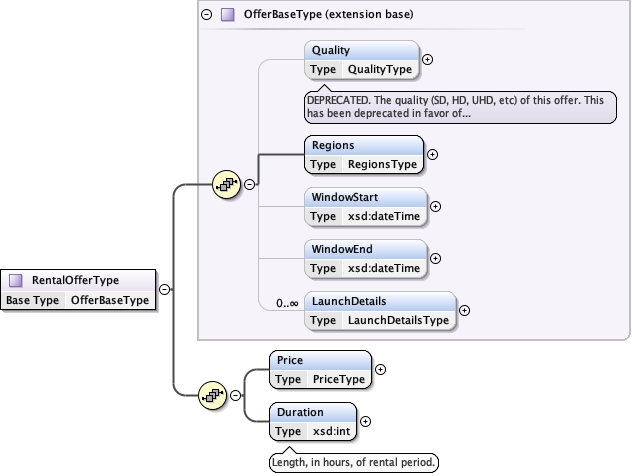Click the OfferBaseType base type value
Image resolution: width=632 pixels, height=476 pixels.
[110, 300]
